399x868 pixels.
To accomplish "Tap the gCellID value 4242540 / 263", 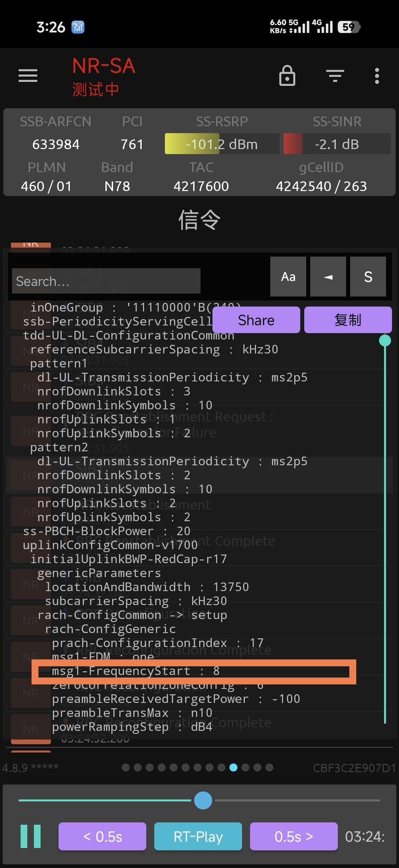I will pyautogui.click(x=322, y=186).
